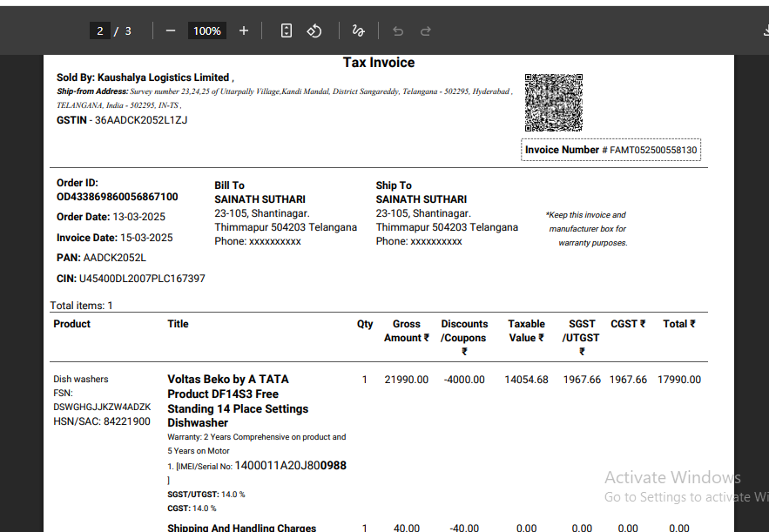
Task: Click SAINATH SUTHARI under Bill To
Action: (260, 199)
